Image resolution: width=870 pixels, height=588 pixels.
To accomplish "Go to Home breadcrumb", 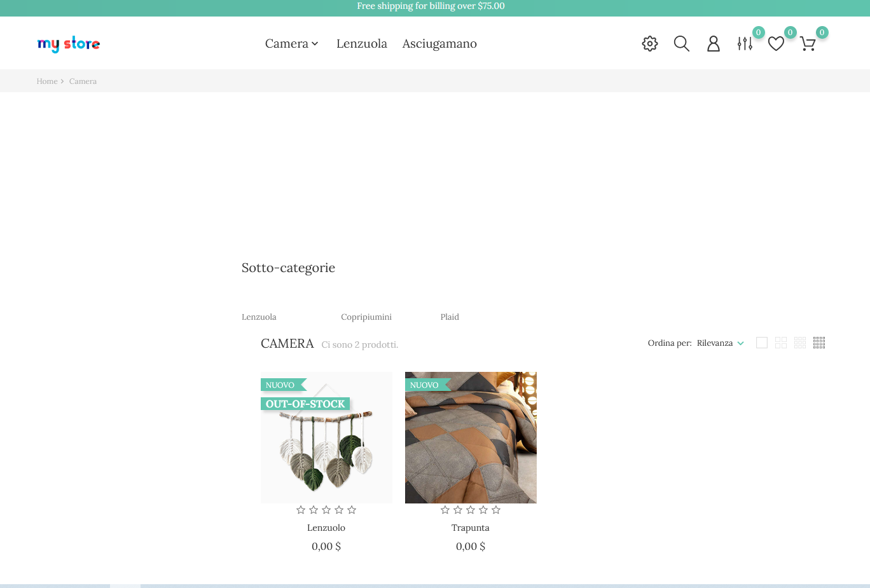I will pyautogui.click(x=47, y=81).
